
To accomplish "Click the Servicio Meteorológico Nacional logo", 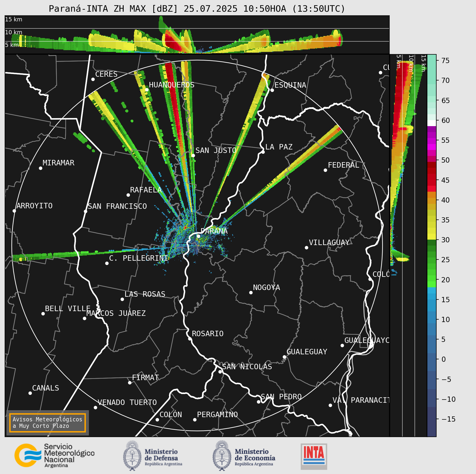I will [x=55, y=455].
